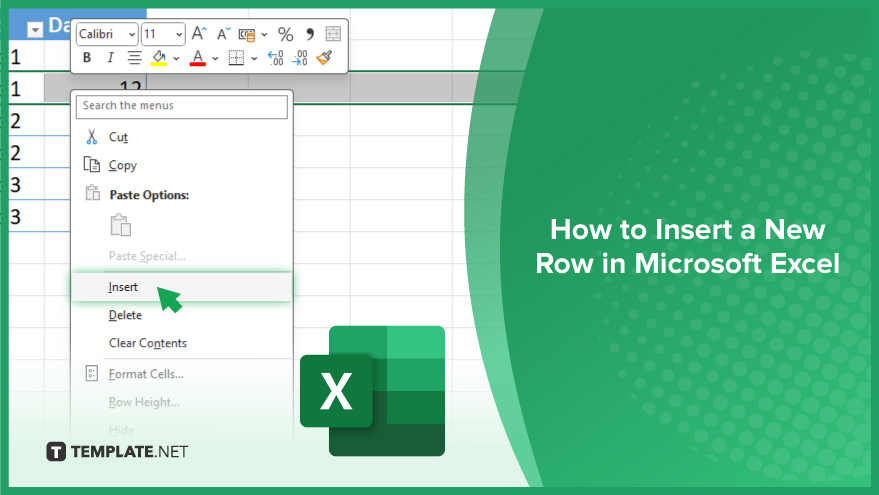This screenshot has width=879, height=495.
Task: Click the Paste option clipboard icon
Action: click(121, 225)
